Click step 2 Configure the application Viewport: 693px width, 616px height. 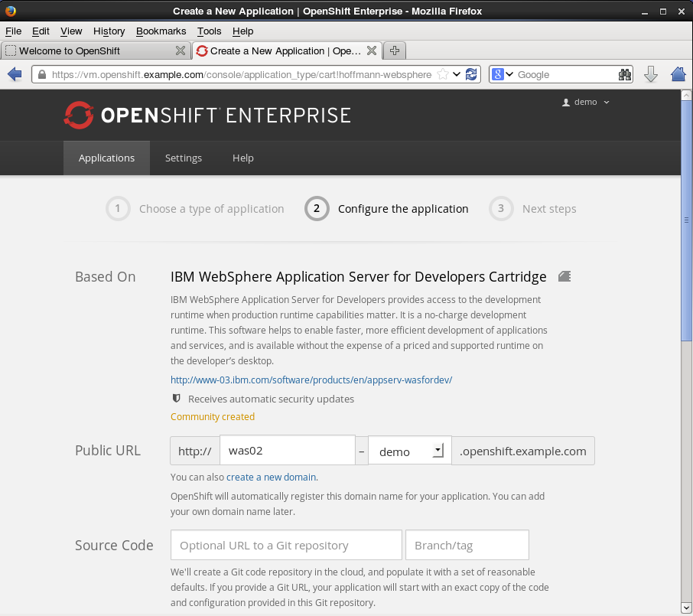point(386,209)
